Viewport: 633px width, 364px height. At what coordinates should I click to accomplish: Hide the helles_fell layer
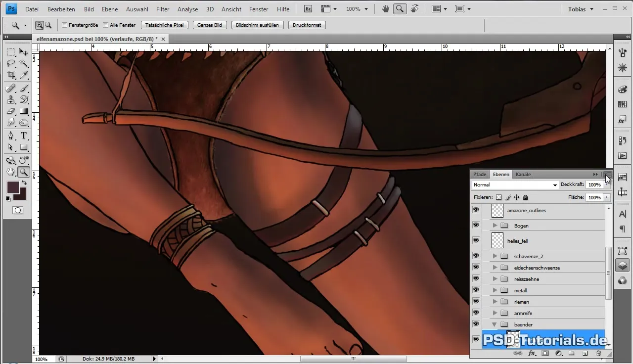pos(476,240)
